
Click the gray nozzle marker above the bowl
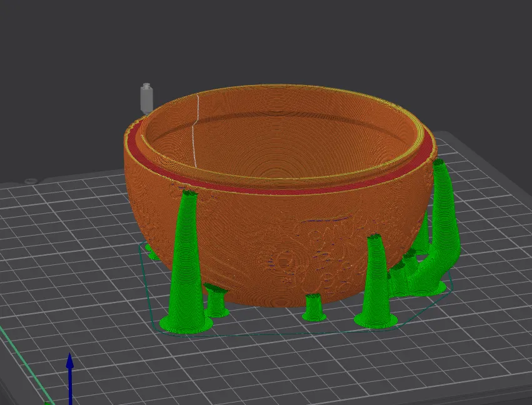[146, 98]
